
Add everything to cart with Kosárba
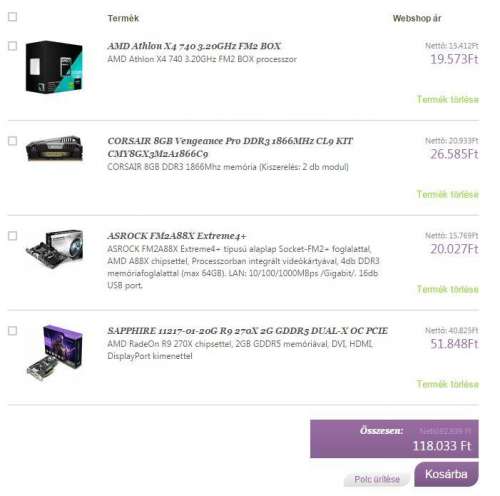pyautogui.click(x=446, y=474)
